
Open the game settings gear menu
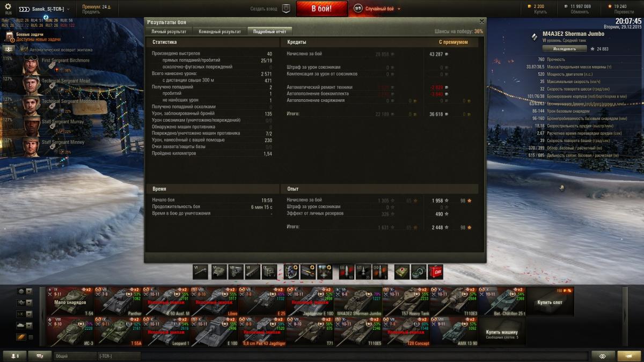(8, 8)
